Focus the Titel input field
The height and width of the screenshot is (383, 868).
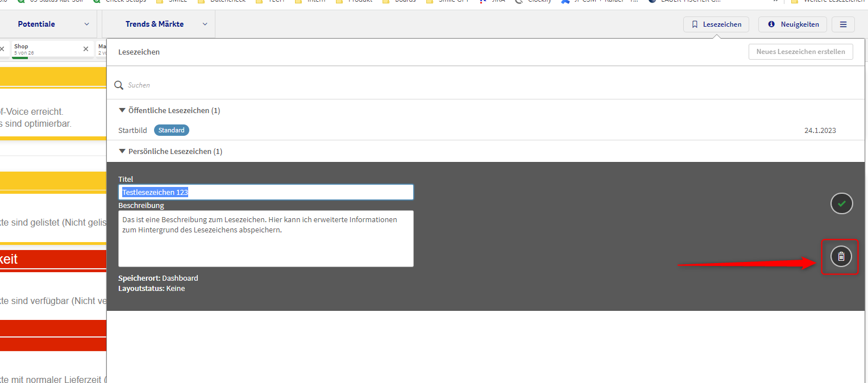tap(265, 192)
